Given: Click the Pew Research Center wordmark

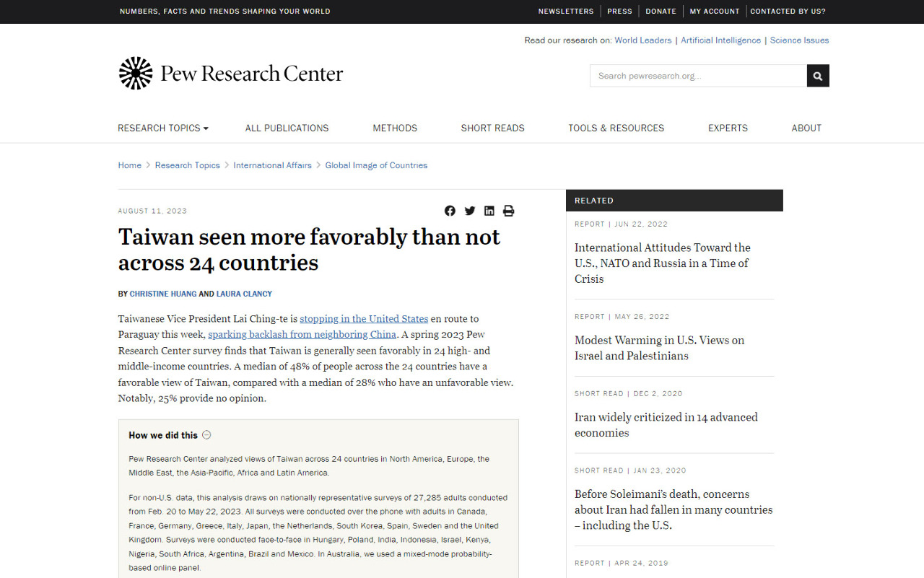Looking at the screenshot, I should [x=252, y=74].
